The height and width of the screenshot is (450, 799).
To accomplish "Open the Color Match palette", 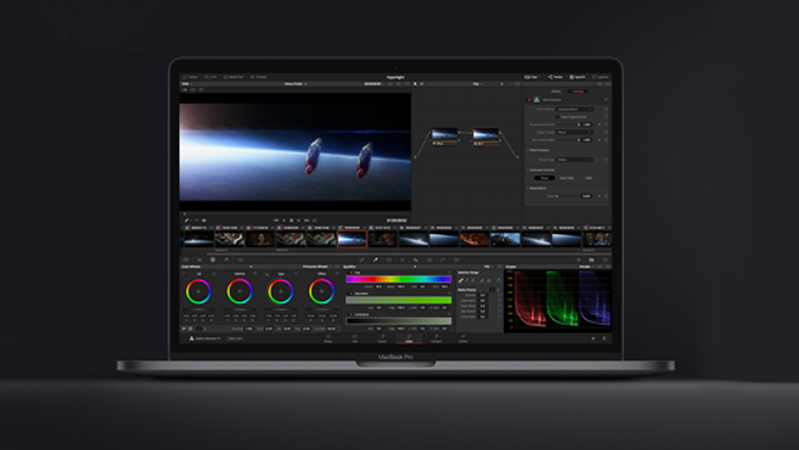I will coord(199,260).
